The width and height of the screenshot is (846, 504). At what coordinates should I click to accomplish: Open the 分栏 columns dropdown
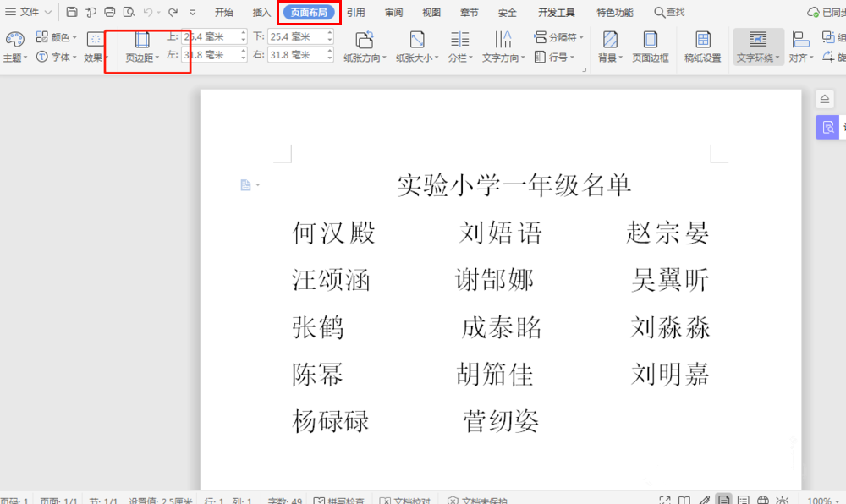click(x=459, y=47)
